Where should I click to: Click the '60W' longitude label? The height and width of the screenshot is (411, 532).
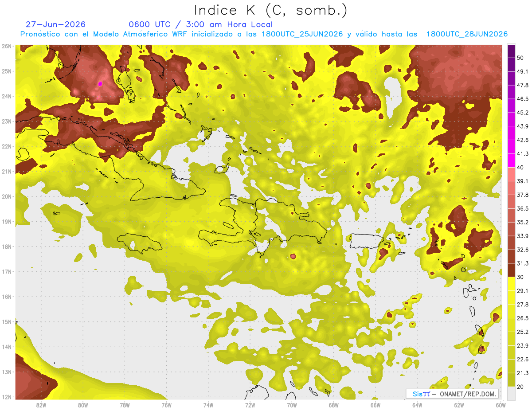tap(501, 405)
